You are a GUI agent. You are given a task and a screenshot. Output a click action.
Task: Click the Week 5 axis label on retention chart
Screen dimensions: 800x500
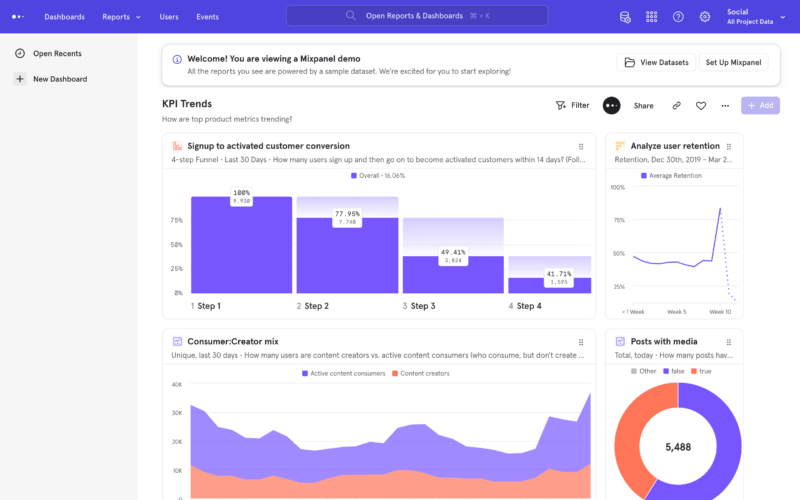click(x=677, y=312)
